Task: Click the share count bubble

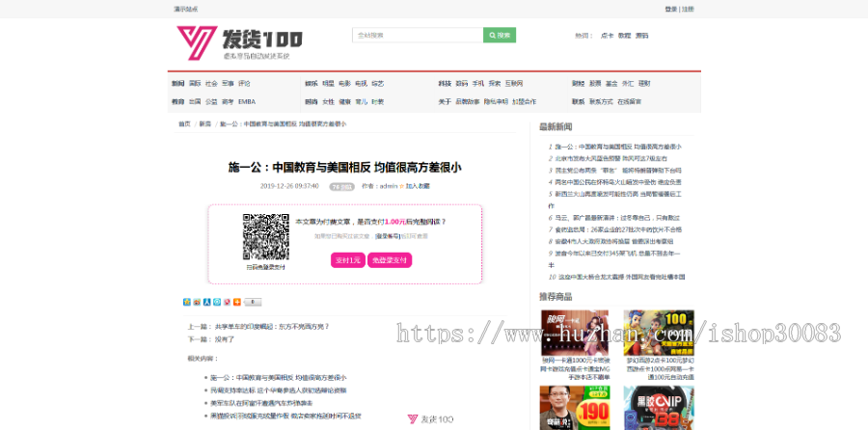Action: click(x=253, y=302)
